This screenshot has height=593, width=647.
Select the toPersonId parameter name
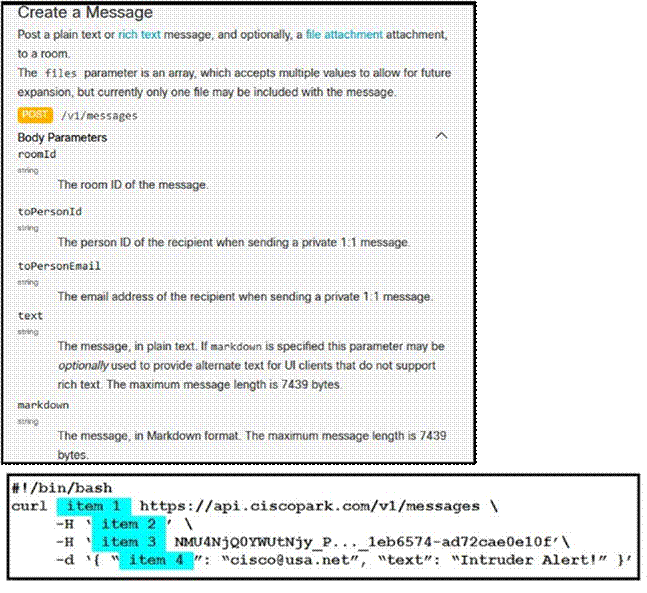[x=50, y=212]
